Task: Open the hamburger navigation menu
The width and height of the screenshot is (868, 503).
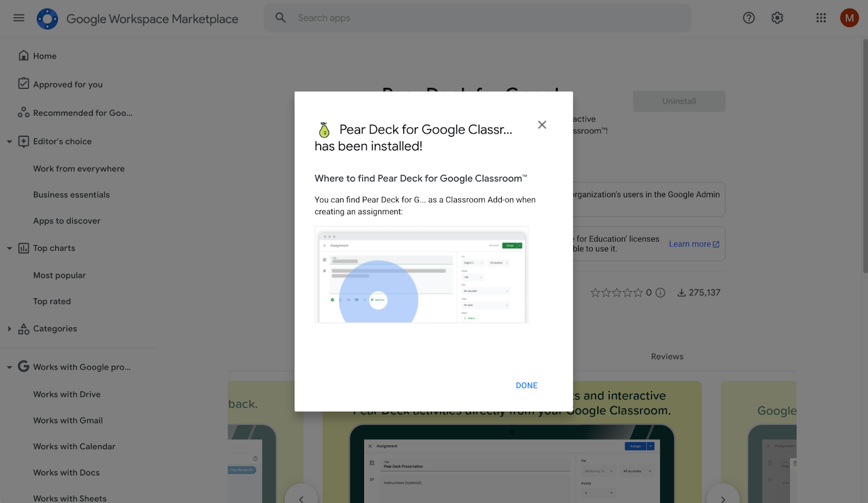Action: coord(18,17)
